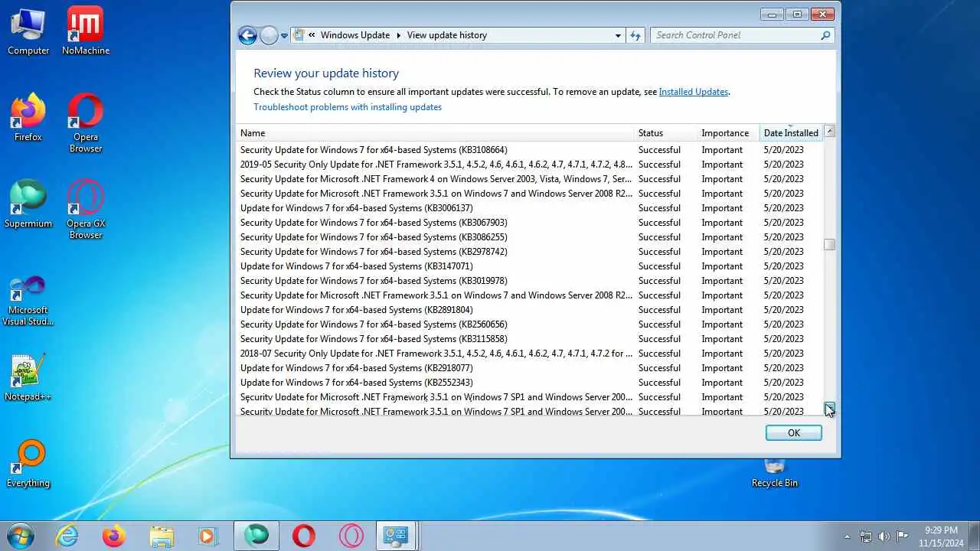Open Notepad++ desktop shortcut
The image size is (980, 551).
click(x=28, y=377)
